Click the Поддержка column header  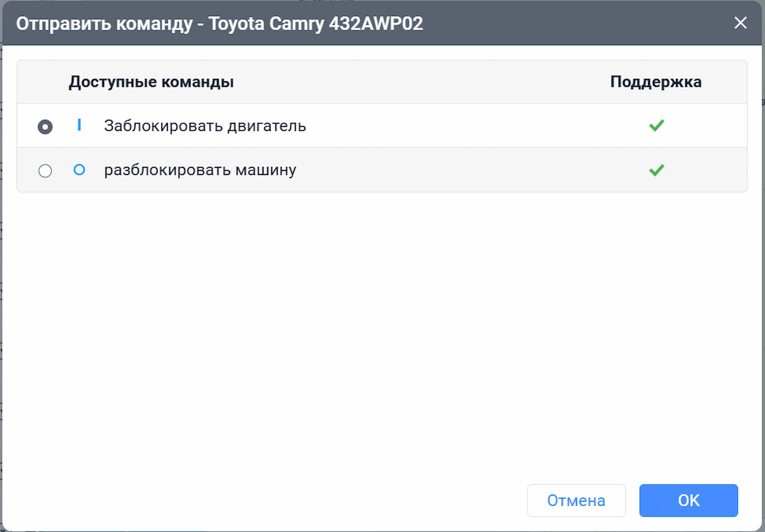coord(656,82)
